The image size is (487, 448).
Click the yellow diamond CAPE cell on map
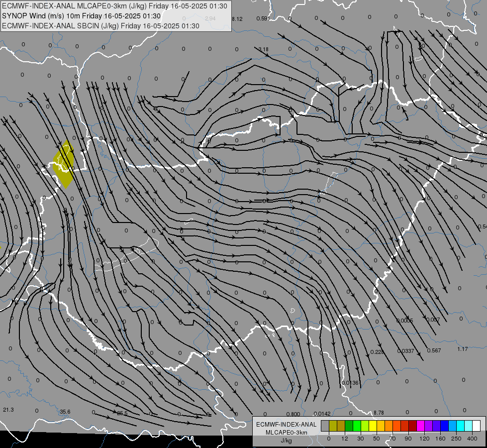(64, 164)
